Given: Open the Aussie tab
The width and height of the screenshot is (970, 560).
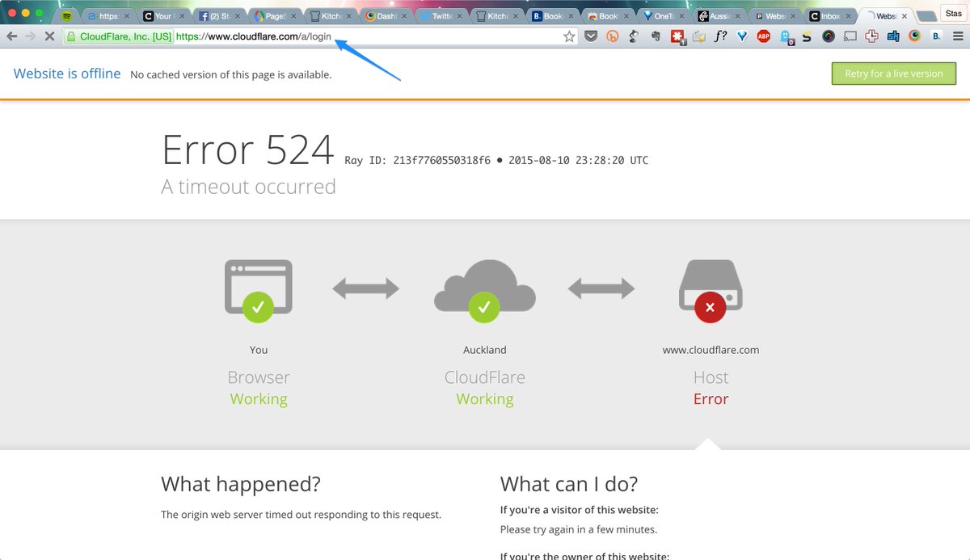Looking at the screenshot, I should 719,15.
